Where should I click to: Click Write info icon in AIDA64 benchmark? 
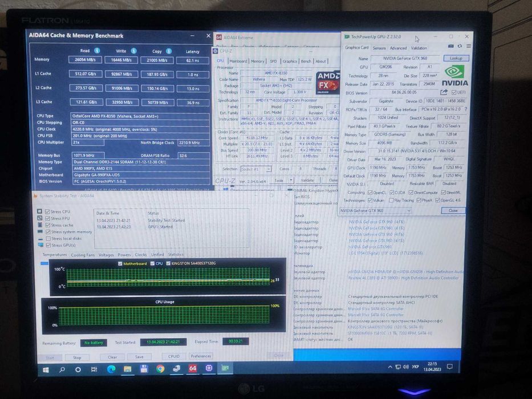tap(133, 51)
